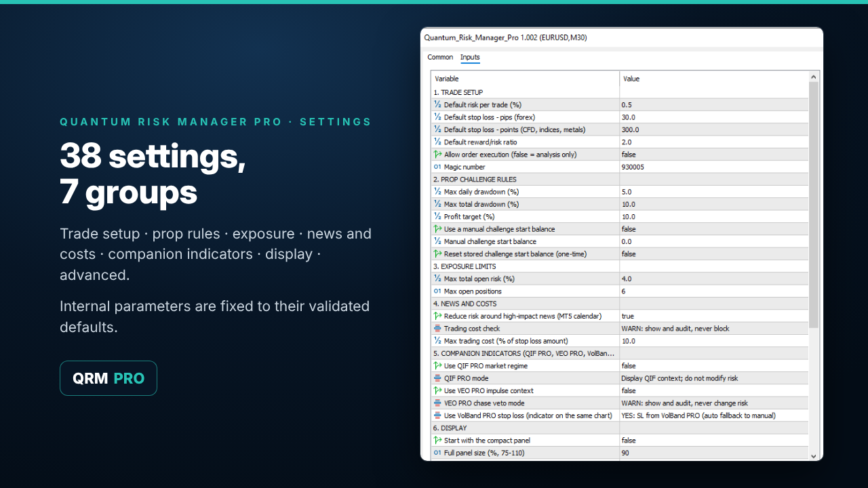The height and width of the screenshot is (488, 868).
Task: Click the scrollbar up arrow in inputs list
Action: pyautogui.click(x=814, y=77)
